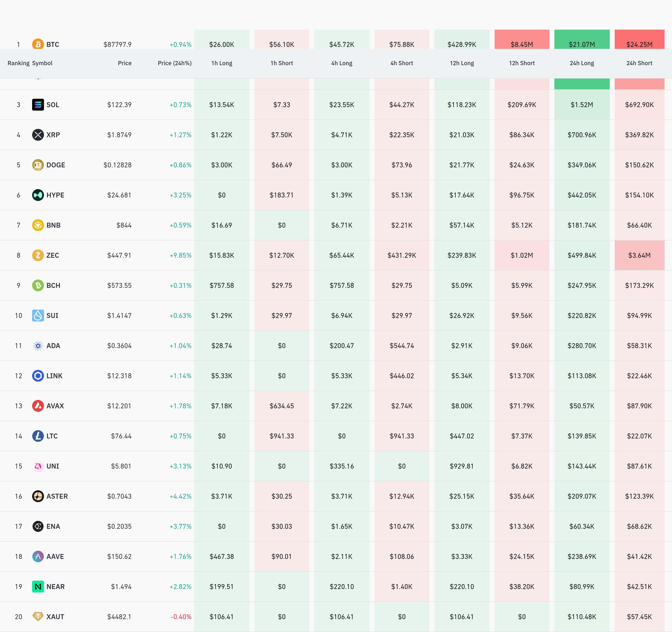This screenshot has height=632, width=672.
Task: Click the XRP coin icon
Action: (x=38, y=135)
